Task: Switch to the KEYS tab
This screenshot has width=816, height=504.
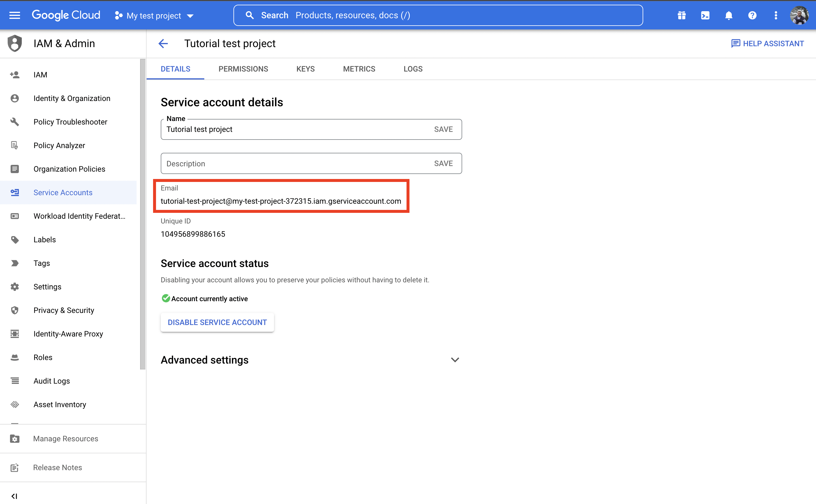Action: [305, 69]
